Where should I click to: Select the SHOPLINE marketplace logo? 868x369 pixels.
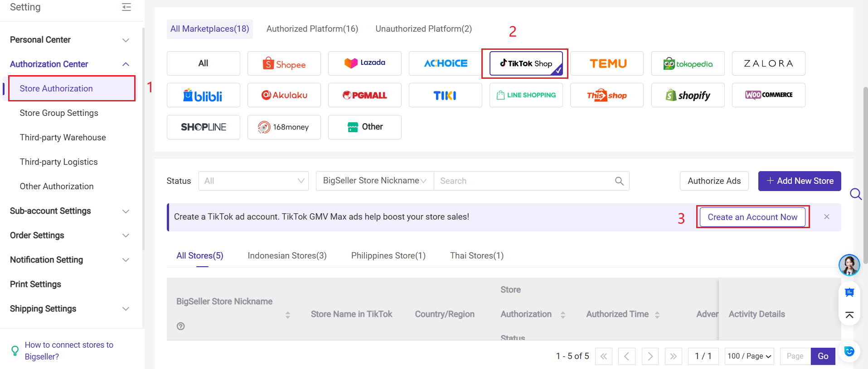click(x=204, y=127)
